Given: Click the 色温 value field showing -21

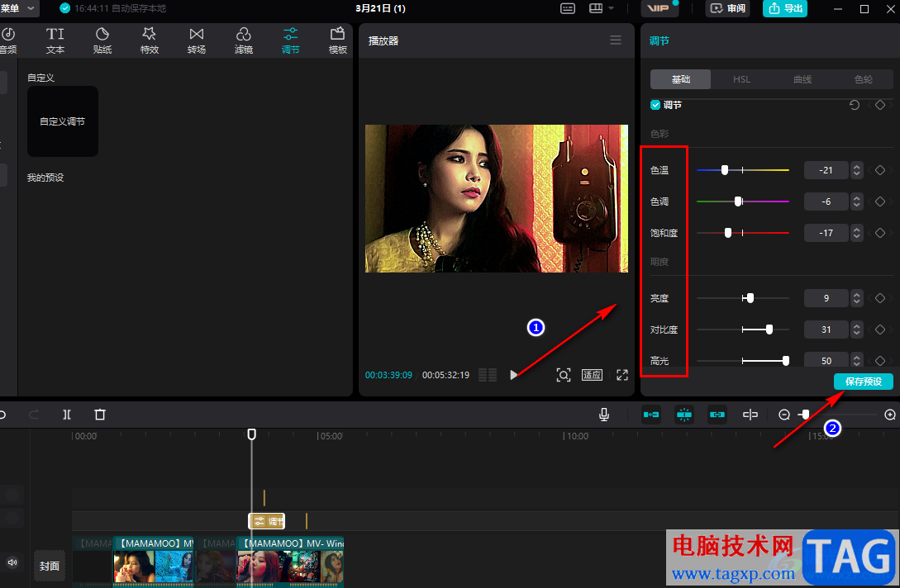Looking at the screenshot, I should click(826, 170).
